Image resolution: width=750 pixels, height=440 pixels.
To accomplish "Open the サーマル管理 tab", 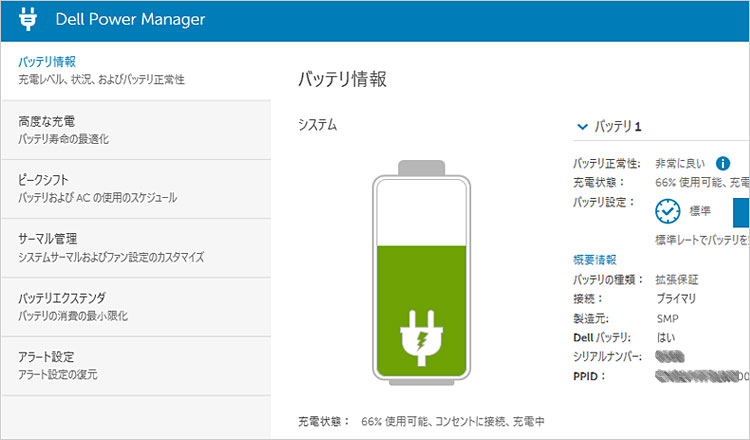I will [136, 248].
